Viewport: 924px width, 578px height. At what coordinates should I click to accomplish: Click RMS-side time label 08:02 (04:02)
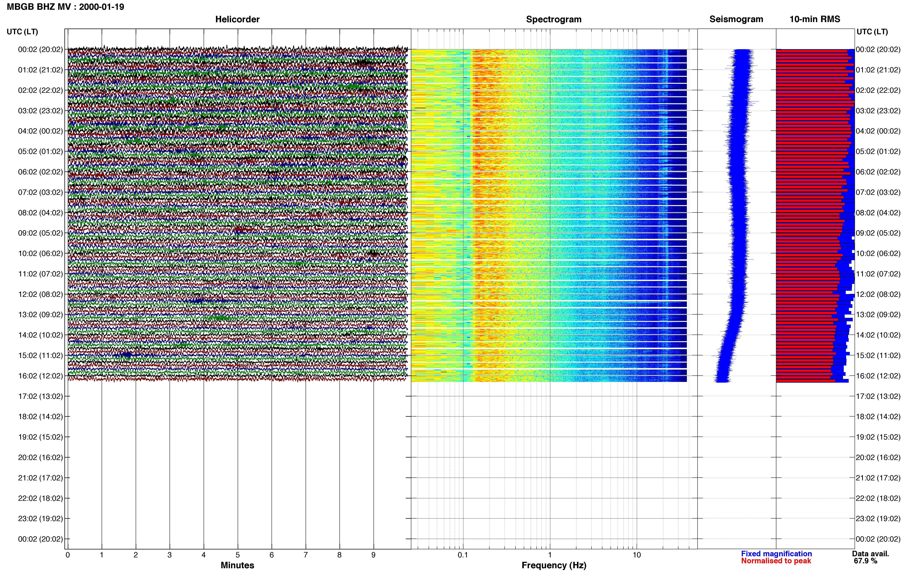point(878,212)
